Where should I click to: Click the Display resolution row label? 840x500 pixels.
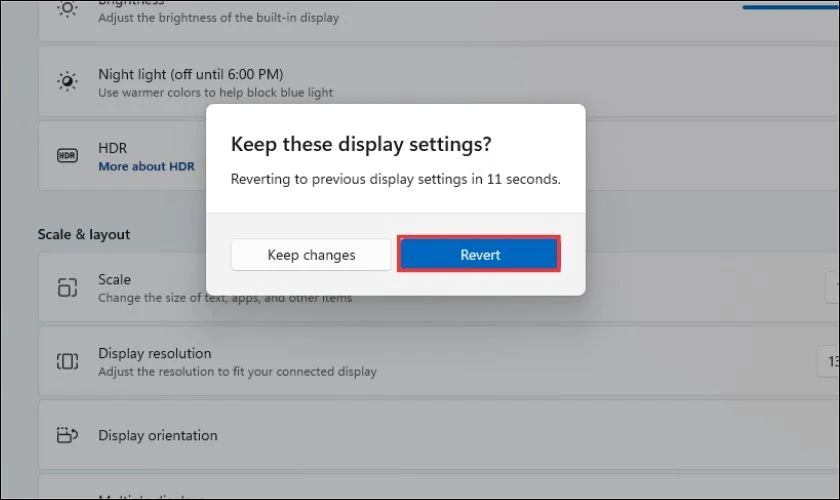[154, 353]
